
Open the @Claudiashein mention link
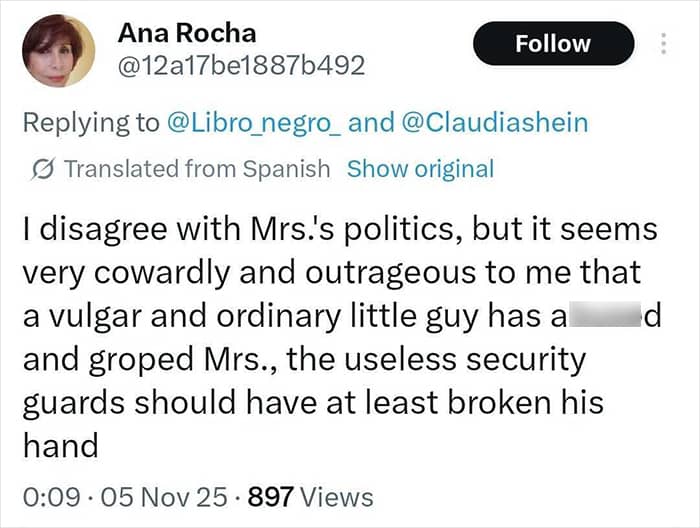[x=495, y=123]
